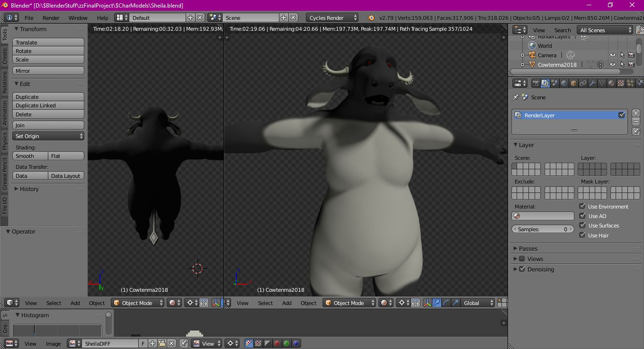Disable the Use AO checkbox
The image size is (644, 349).
pos(582,216)
